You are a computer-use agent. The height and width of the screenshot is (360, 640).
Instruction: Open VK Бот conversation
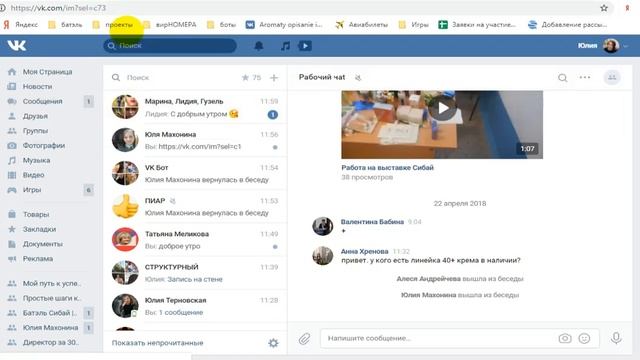coord(195,173)
